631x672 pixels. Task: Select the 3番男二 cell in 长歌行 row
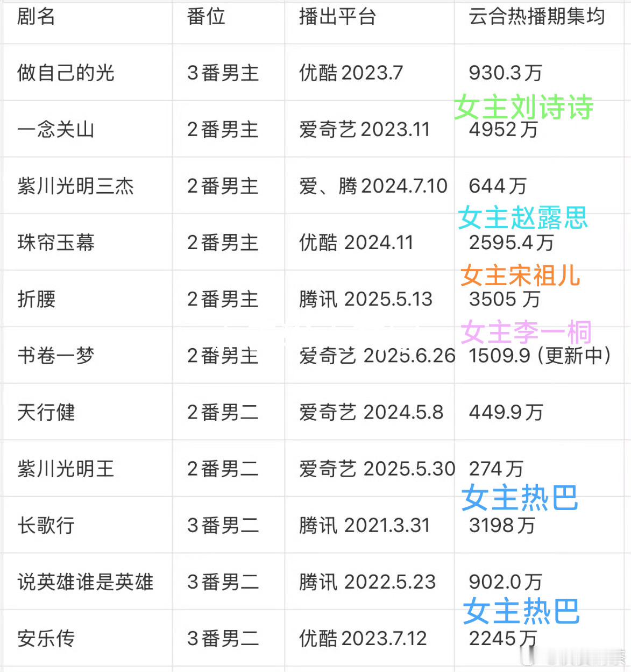(223, 526)
